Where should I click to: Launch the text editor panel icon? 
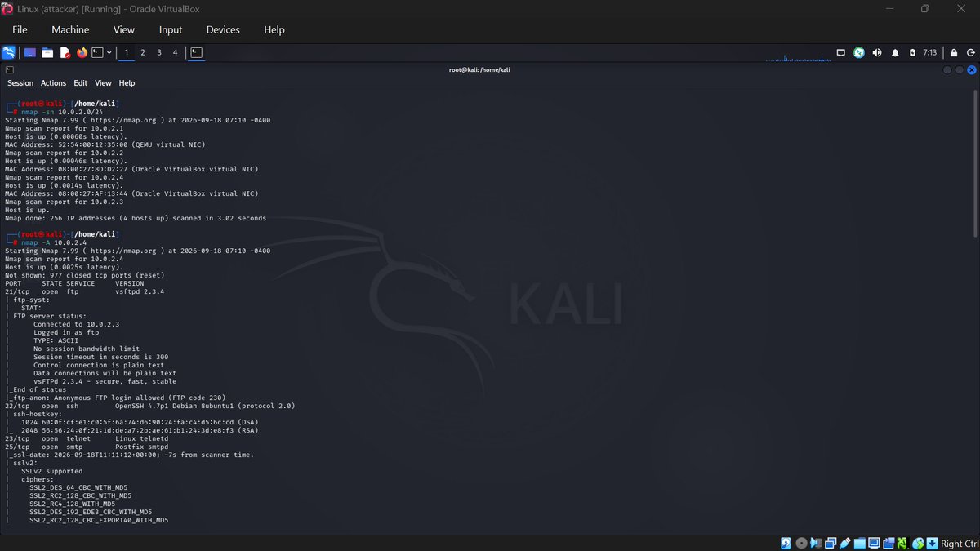tap(65, 53)
